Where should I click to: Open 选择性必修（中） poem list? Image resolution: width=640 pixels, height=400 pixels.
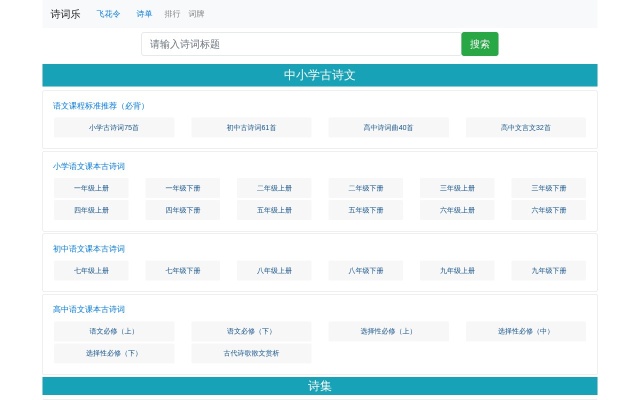point(525,331)
